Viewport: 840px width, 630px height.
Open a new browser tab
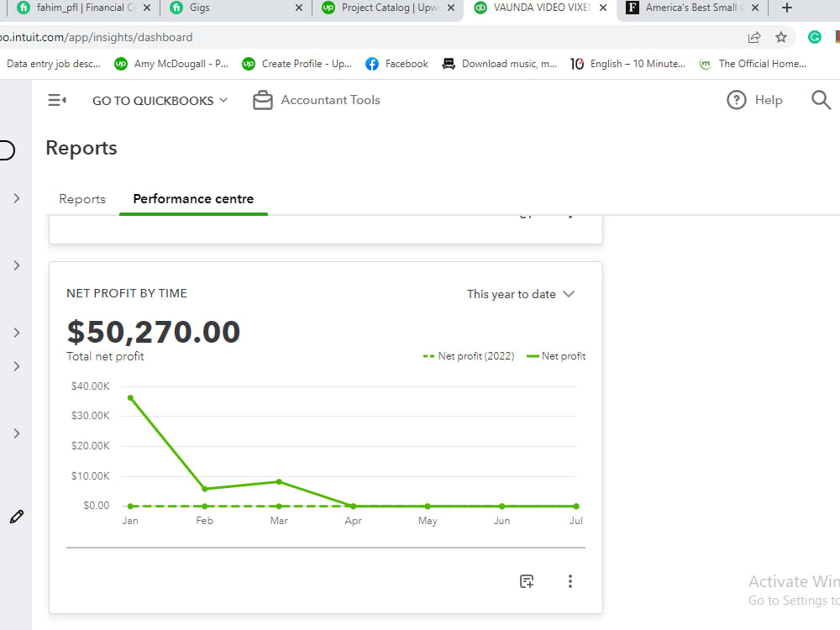(x=786, y=8)
